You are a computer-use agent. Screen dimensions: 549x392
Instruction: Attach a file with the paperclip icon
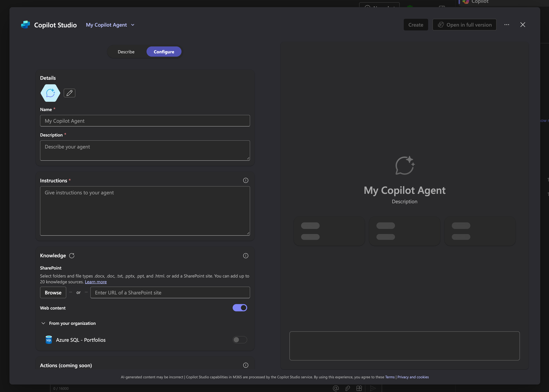point(347,388)
